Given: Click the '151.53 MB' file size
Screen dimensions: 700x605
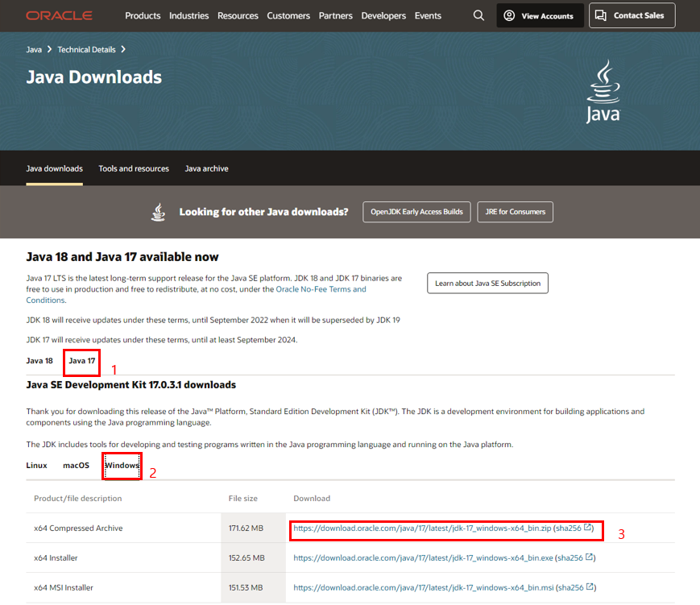Looking at the screenshot, I should pos(246,587).
